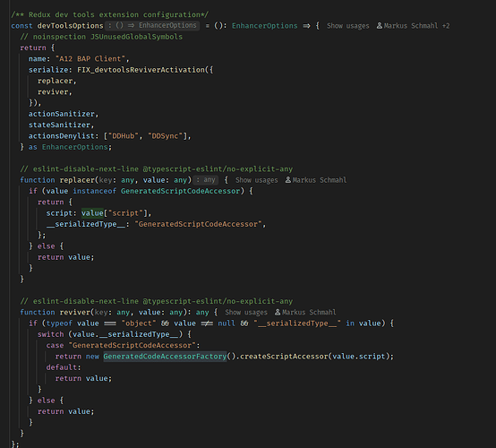Select the highlighted GeneratedCodeAccessorFactory identifier
Image resolution: width=496 pixels, height=448 pixels.
(x=165, y=357)
